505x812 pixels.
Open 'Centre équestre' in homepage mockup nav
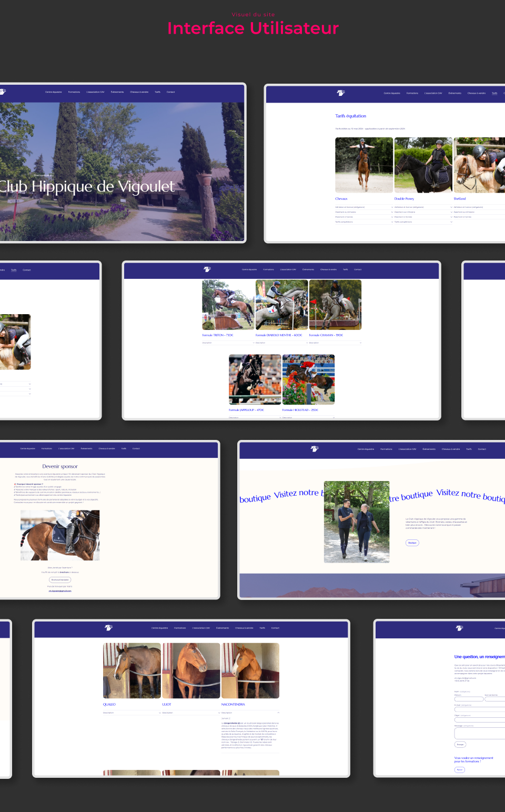click(53, 92)
